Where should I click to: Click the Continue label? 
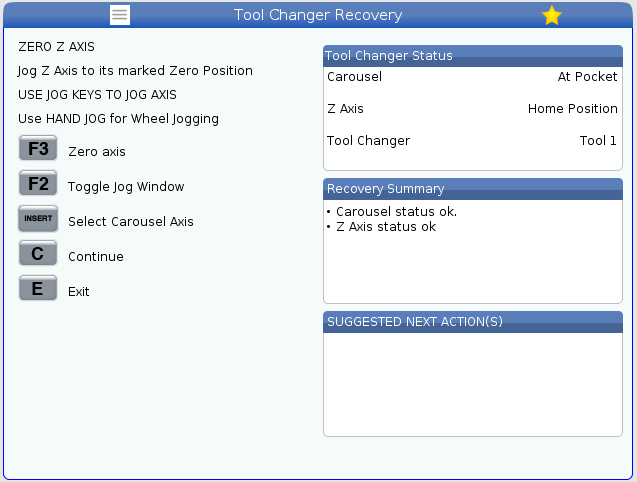pyautogui.click(x=96, y=256)
